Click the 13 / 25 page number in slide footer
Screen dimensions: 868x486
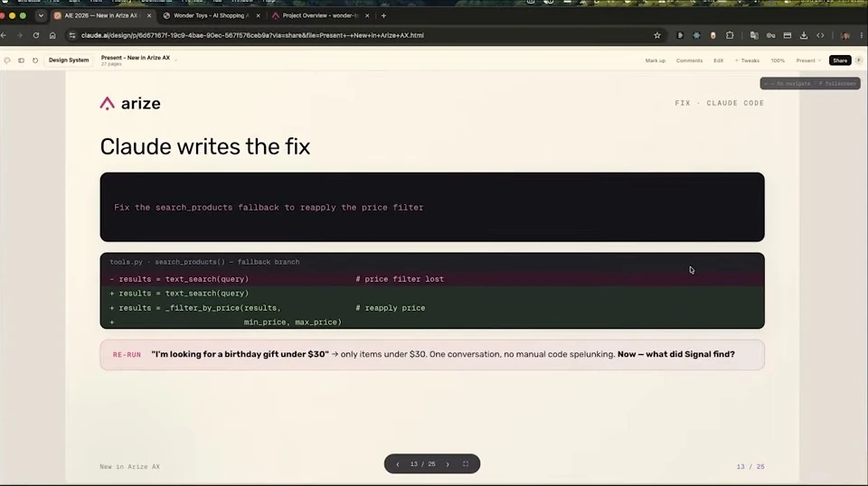[x=750, y=467]
